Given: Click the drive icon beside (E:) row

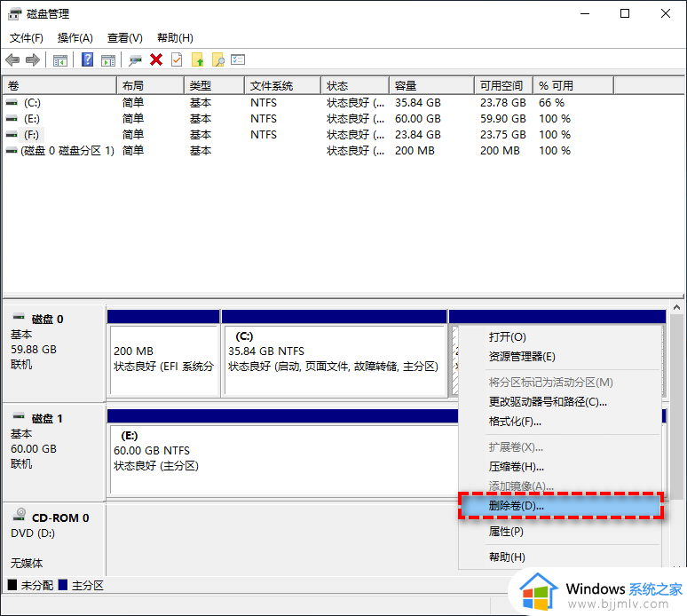Looking at the screenshot, I should pyautogui.click(x=12, y=119).
